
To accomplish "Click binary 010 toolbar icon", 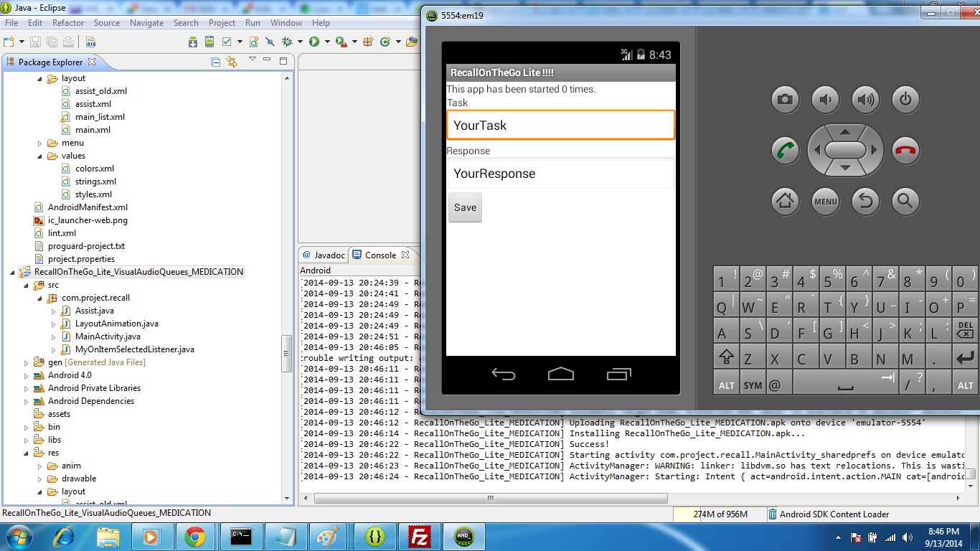I will pyautogui.click(x=90, y=42).
